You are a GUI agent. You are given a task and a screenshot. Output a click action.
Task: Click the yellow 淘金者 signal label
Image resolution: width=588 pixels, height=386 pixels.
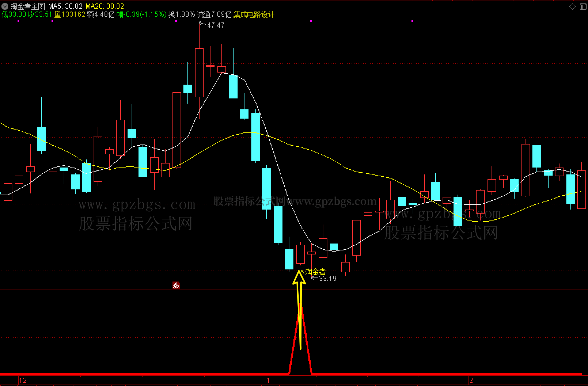tap(315, 272)
